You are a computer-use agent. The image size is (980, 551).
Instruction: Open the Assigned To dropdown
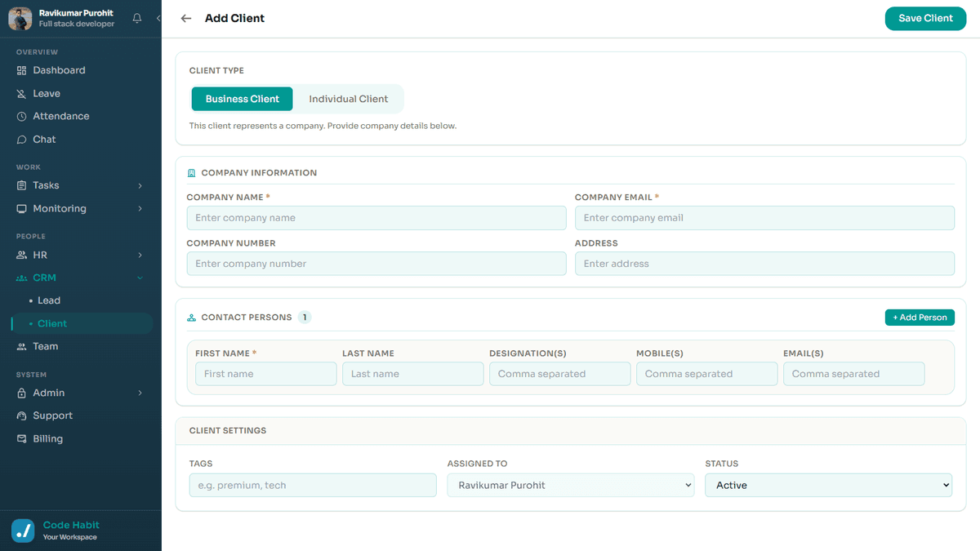(x=571, y=485)
